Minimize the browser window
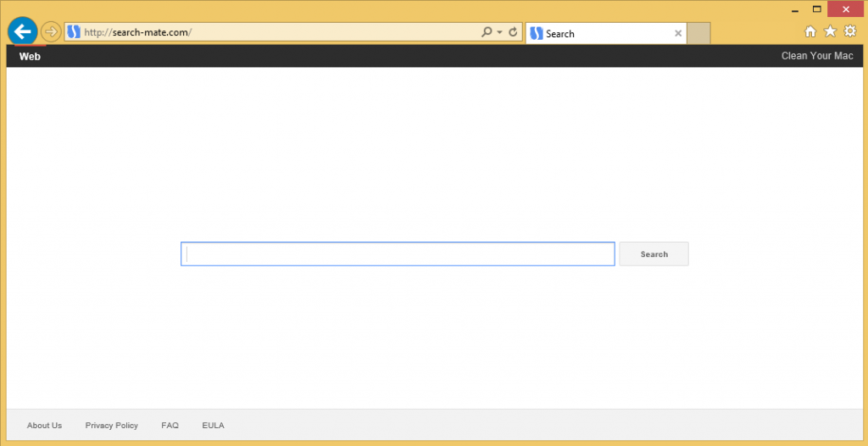This screenshot has height=446, width=868. pyautogui.click(x=795, y=9)
